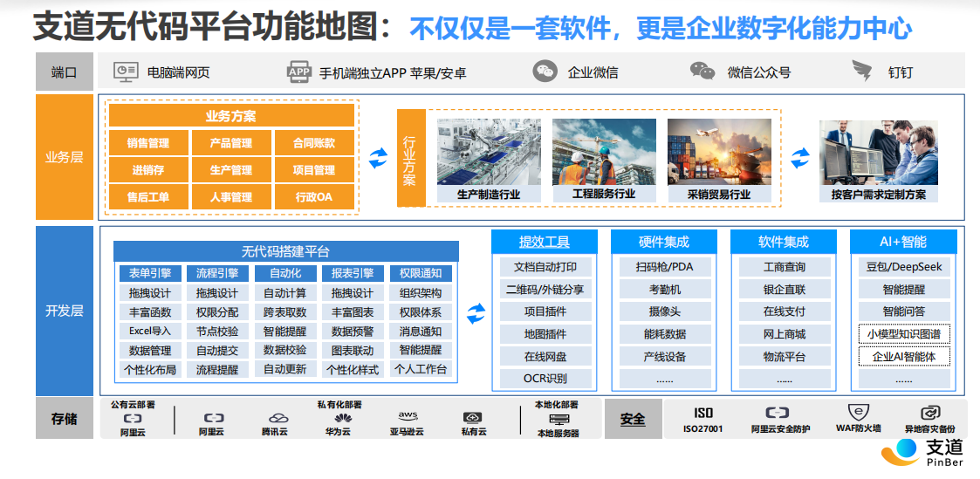Click the 业务方案 header bar

pos(231,115)
